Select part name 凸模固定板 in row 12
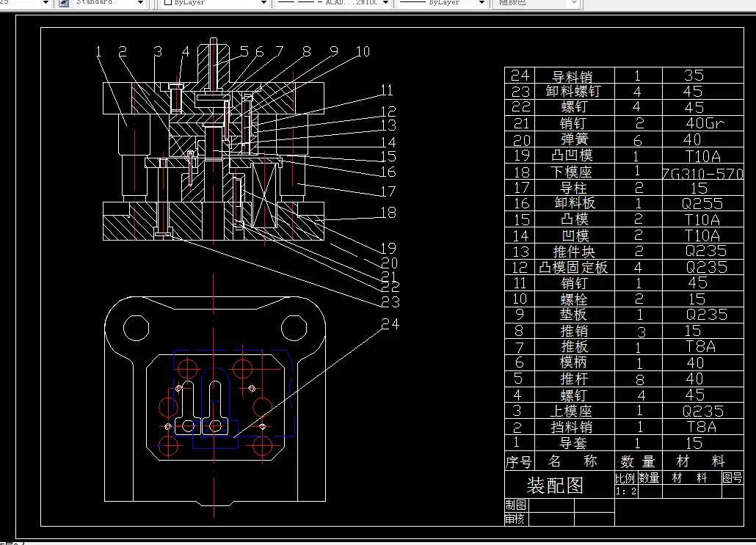Image resolution: width=756 pixels, height=545 pixels. pos(573,268)
